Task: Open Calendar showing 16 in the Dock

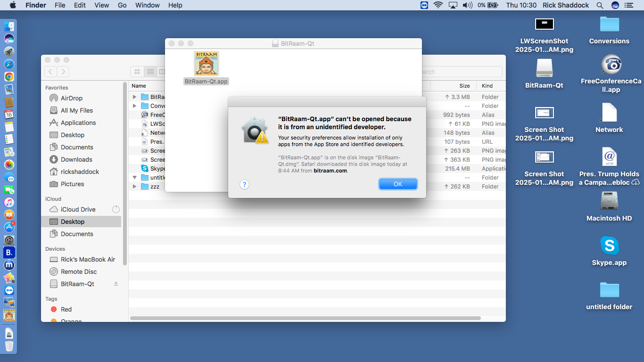Action: (x=9, y=114)
